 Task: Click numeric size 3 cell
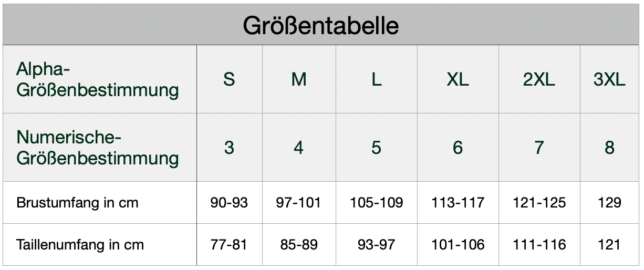229,148
